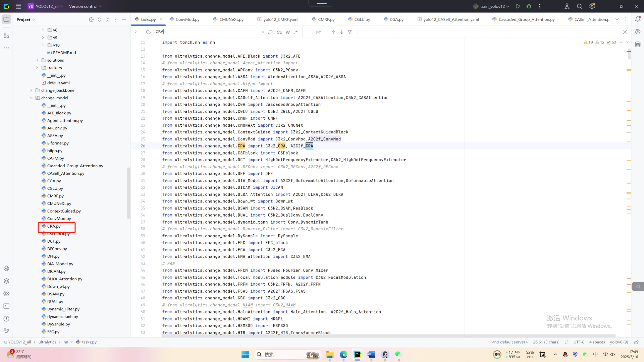Start debugging with the bug icon
This screenshot has width=644, height=362.
coord(529,6)
